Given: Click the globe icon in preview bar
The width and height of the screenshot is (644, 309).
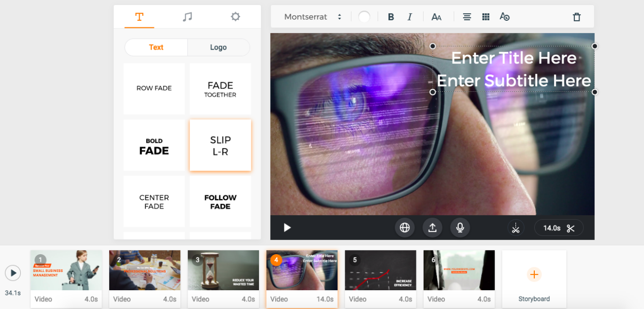Looking at the screenshot, I should pyautogui.click(x=405, y=228).
